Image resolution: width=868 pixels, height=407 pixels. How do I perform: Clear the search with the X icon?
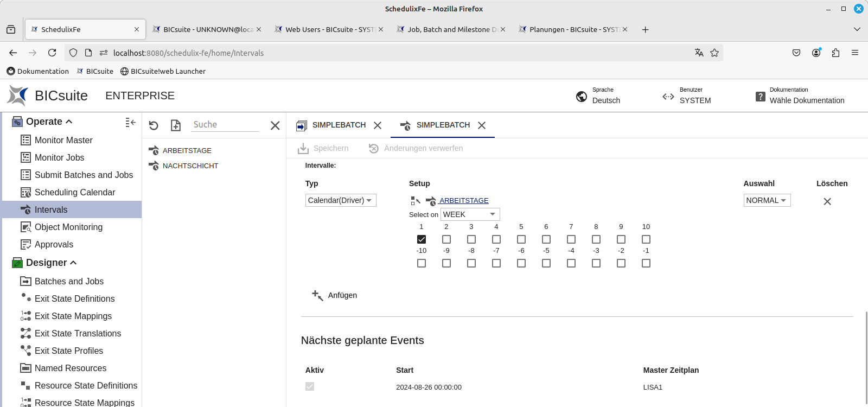pyautogui.click(x=275, y=125)
